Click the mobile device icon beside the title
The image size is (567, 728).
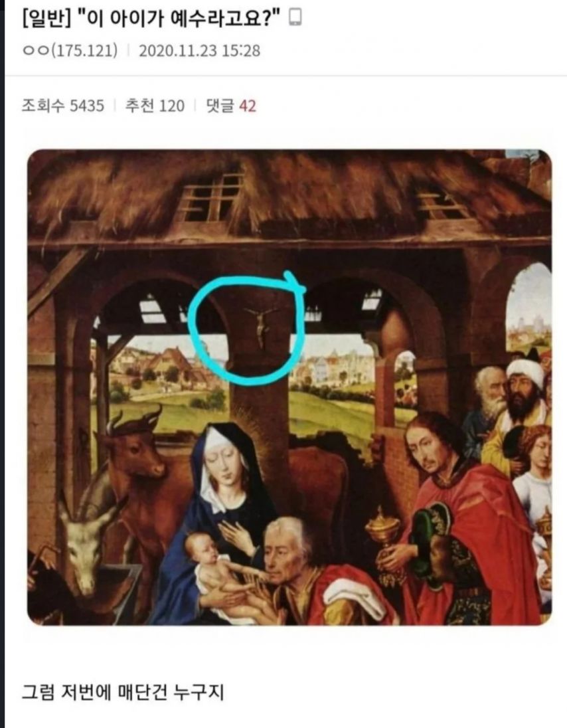pyautogui.click(x=295, y=18)
